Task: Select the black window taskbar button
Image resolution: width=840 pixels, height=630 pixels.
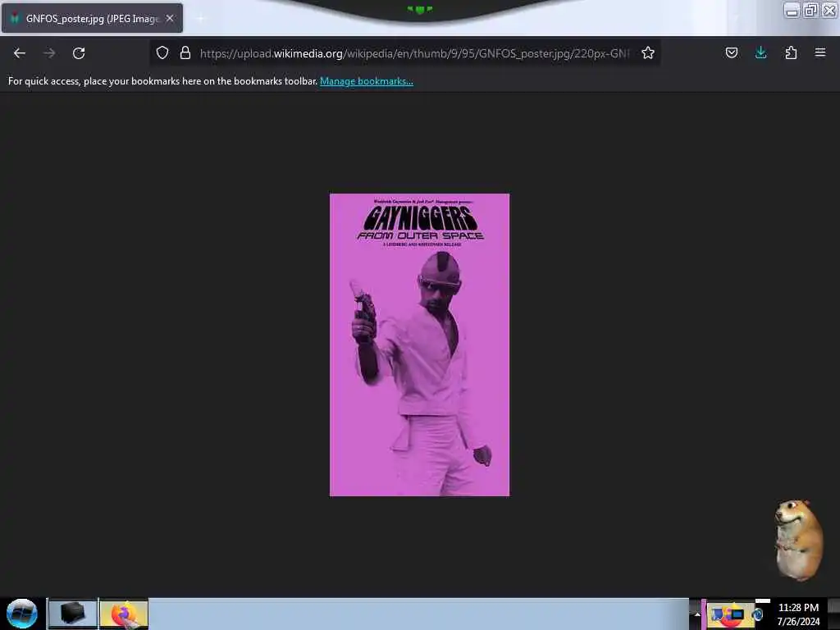Action: point(73,614)
